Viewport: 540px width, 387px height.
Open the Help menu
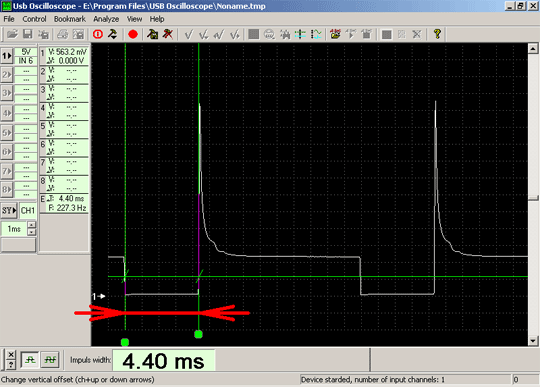coord(157,19)
